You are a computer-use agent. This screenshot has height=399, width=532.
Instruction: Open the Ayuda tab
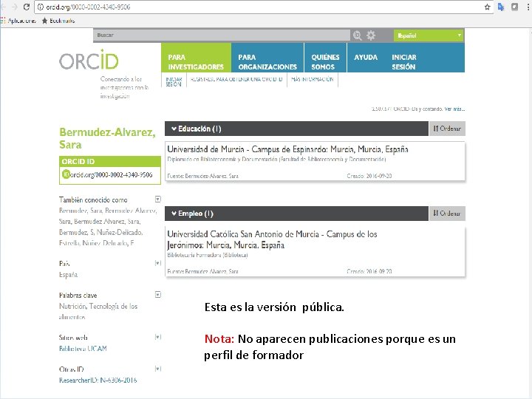tap(366, 58)
